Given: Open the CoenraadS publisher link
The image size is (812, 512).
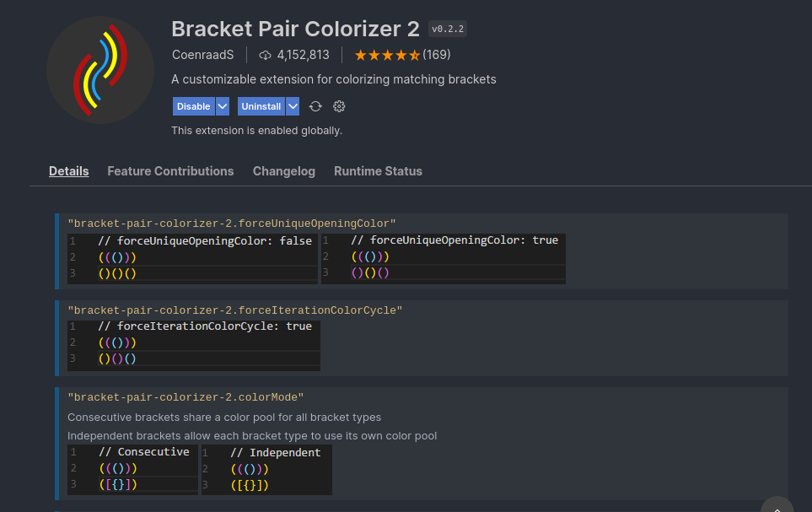Looking at the screenshot, I should click(x=202, y=55).
